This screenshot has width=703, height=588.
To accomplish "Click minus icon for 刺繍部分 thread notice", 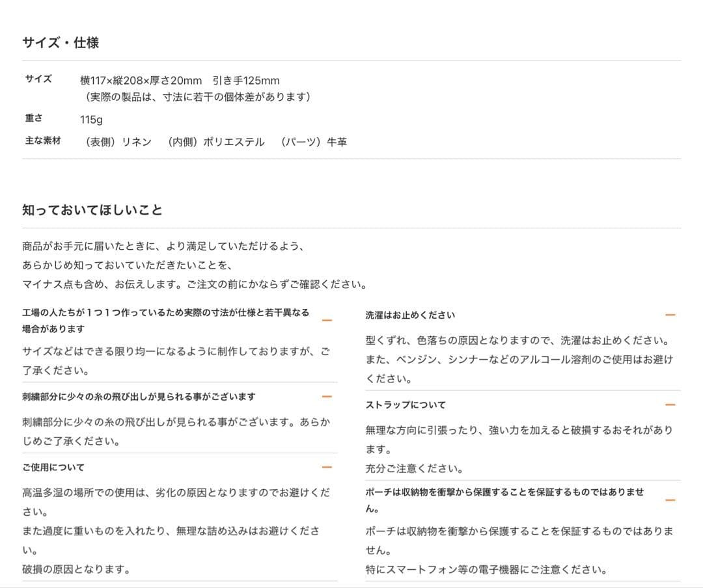I will point(327,397).
